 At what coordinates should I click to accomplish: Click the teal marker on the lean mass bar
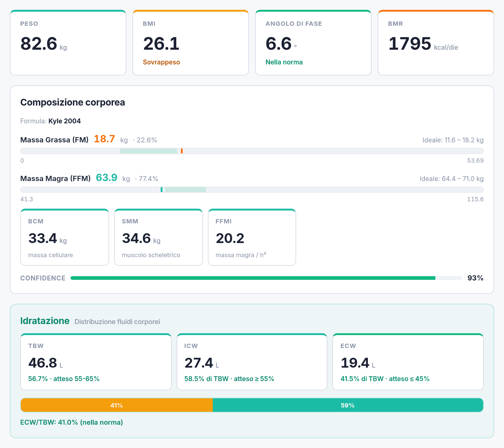162,190
